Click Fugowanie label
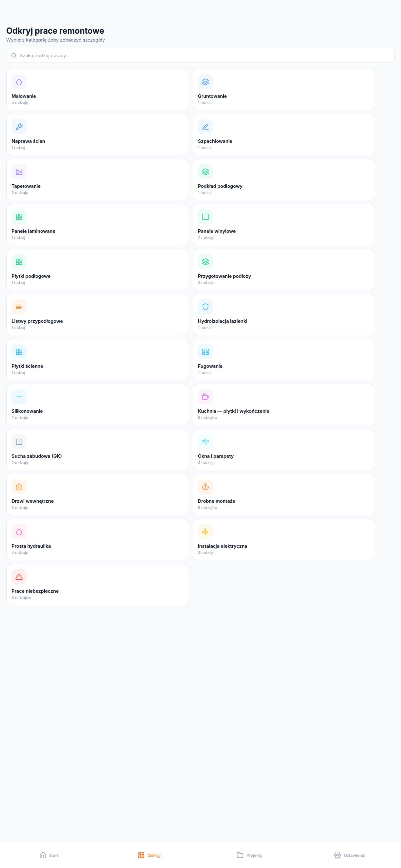Screen dimensions: 401x868 click(x=210, y=366)
